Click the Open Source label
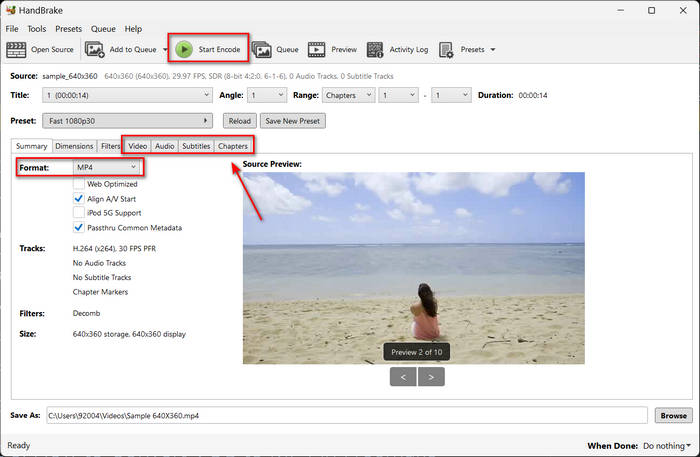This screenshot has width=700, height=457. tap(52, 50)
